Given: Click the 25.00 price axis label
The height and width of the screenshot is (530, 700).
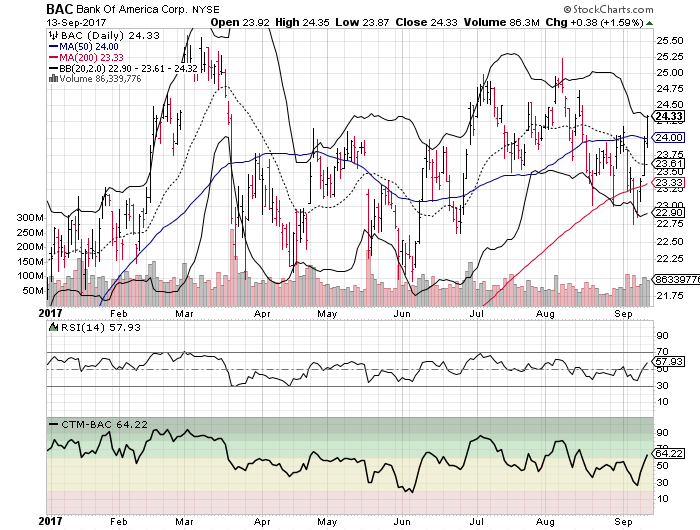Looking at the screenshot, I should [x=669, y=72].
